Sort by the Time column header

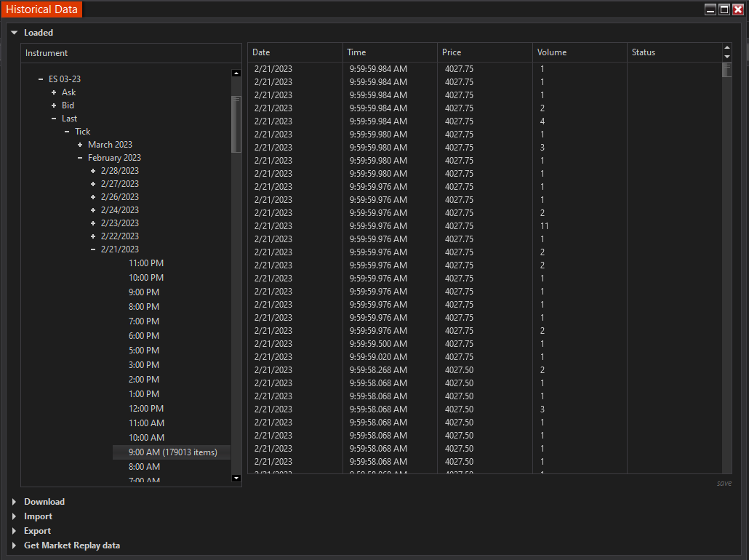[390, 52]
